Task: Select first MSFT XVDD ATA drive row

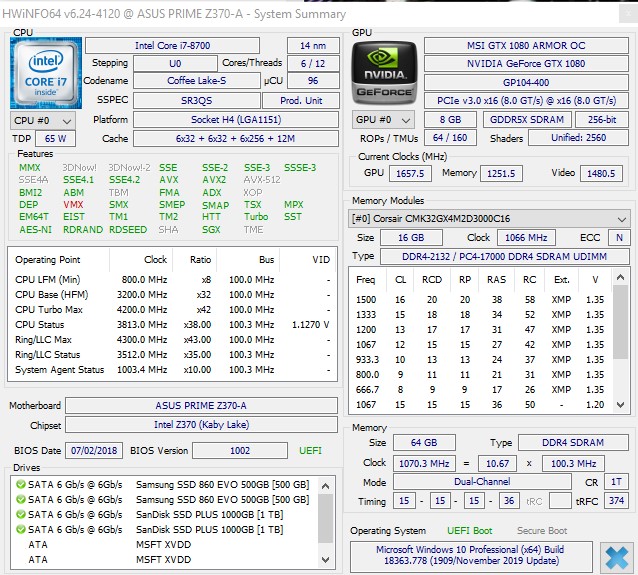Action: coord(164,544)
